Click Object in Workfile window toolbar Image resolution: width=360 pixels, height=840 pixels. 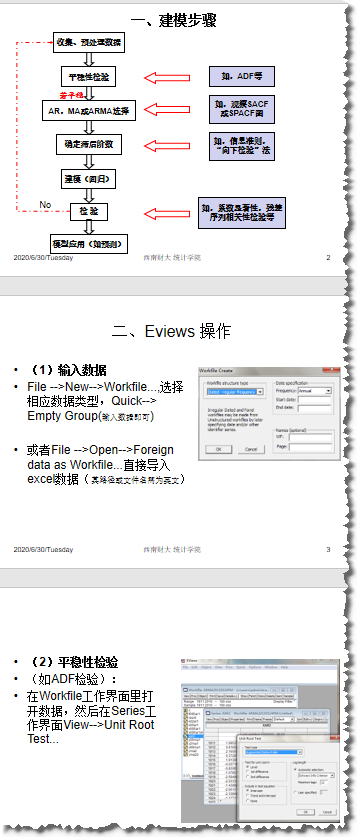point(202,696)
